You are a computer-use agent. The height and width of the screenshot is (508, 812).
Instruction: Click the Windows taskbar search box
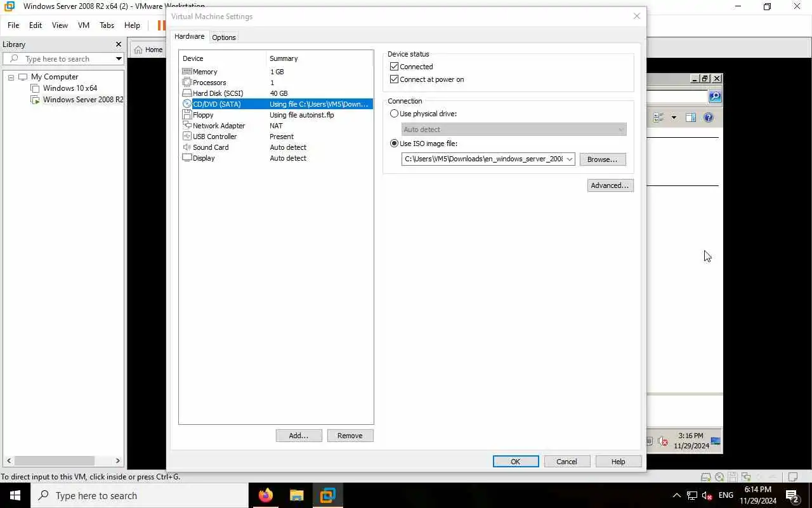point(140,495)
